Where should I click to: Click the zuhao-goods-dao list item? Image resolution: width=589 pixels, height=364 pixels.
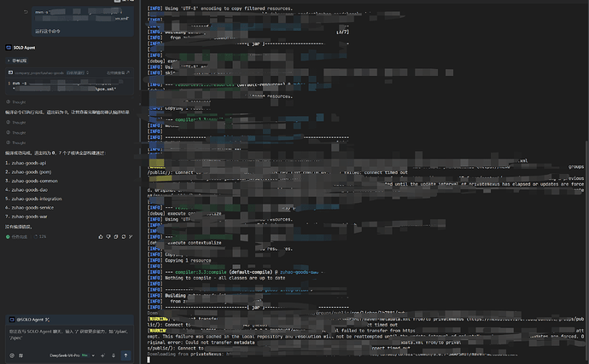(x=26, y=190)
